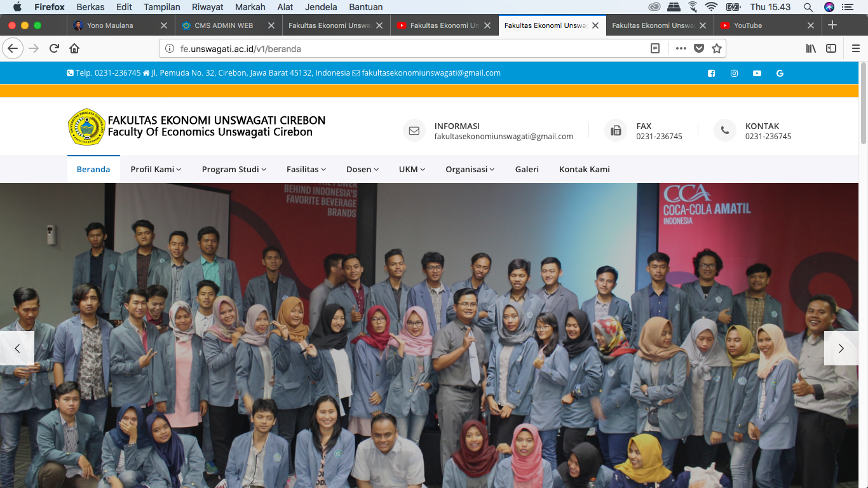Screen dimensions: 868x488
Task: Show previous slide in the carousel
Action: click(17, 348)
